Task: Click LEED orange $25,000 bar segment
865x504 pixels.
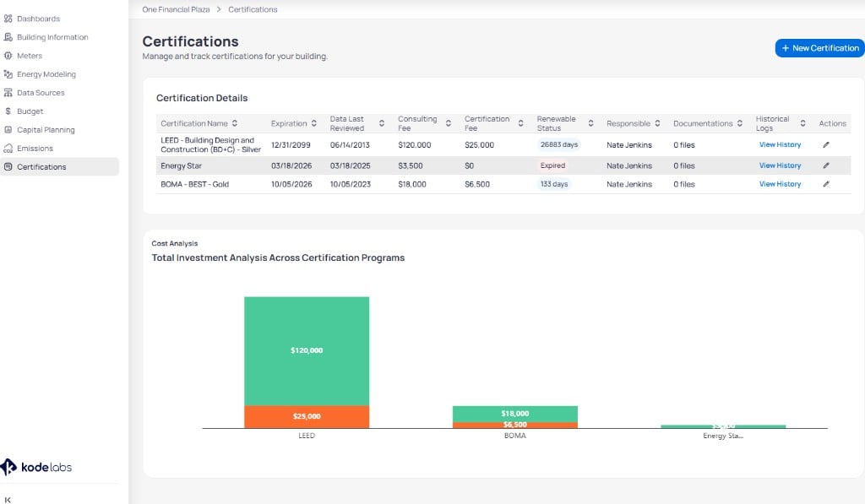Action: tap(307, 417)
